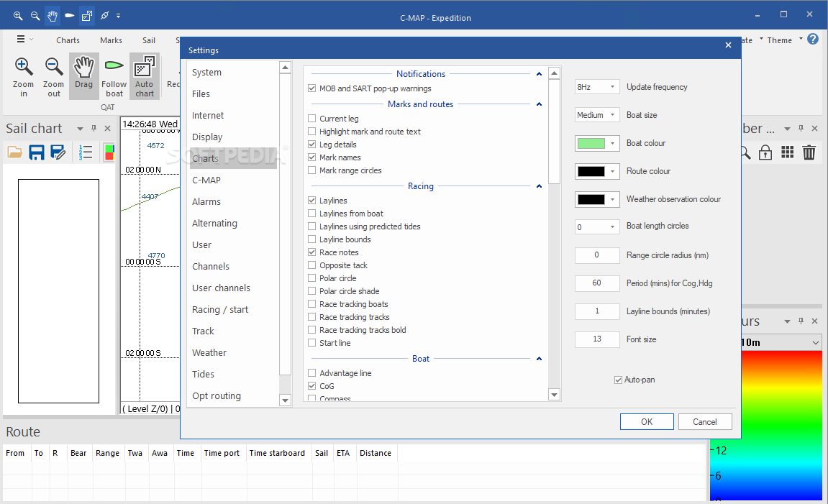Image resolution: width=828 pixels, height=504 pixels.
Task: Click the trash bin icon in right panel
Action: point(809,152)
